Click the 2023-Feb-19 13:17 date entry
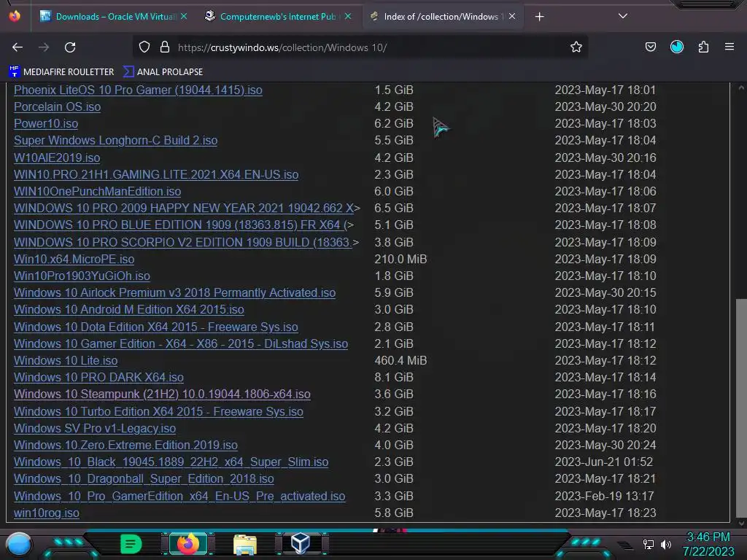 pyautogui.click(x=604, y=496)
